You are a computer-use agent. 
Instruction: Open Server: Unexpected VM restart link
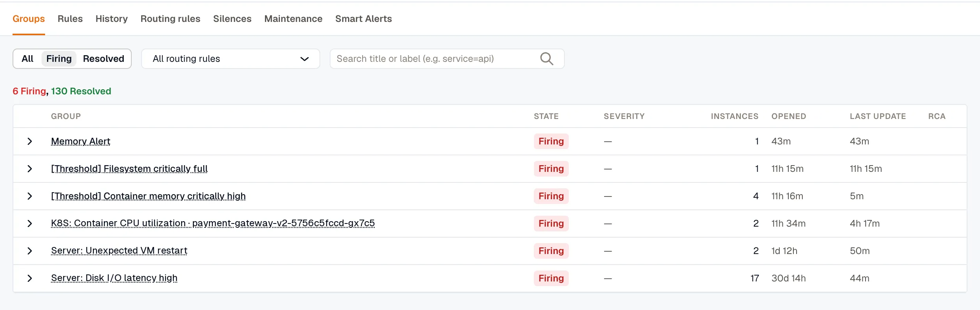[x=119, y=251]
